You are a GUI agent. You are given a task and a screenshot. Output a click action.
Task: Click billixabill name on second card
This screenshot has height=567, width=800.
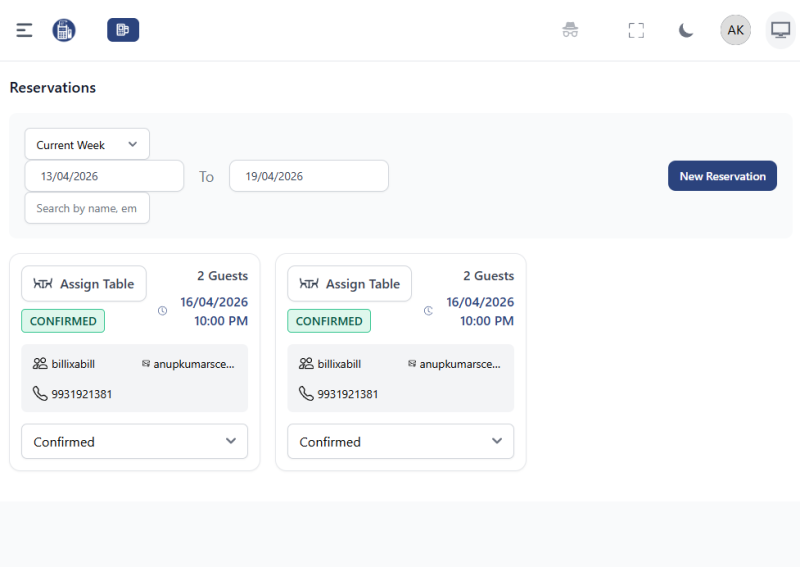coord(339,364)
